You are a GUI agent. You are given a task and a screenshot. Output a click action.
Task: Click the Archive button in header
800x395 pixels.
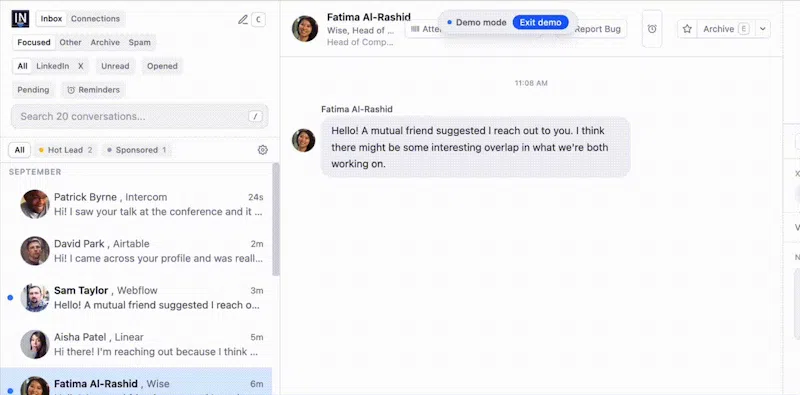coord(726,29)
